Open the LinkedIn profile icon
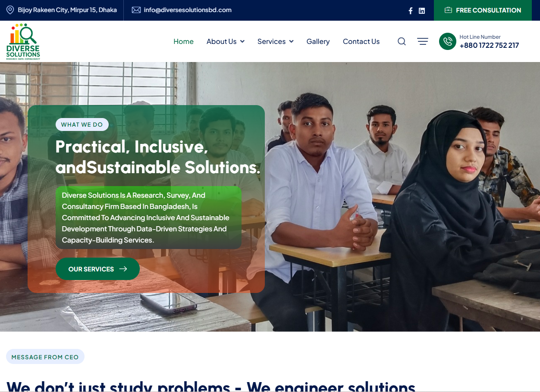This screenshot has width=540, height=392. click(x=422, y=11)
